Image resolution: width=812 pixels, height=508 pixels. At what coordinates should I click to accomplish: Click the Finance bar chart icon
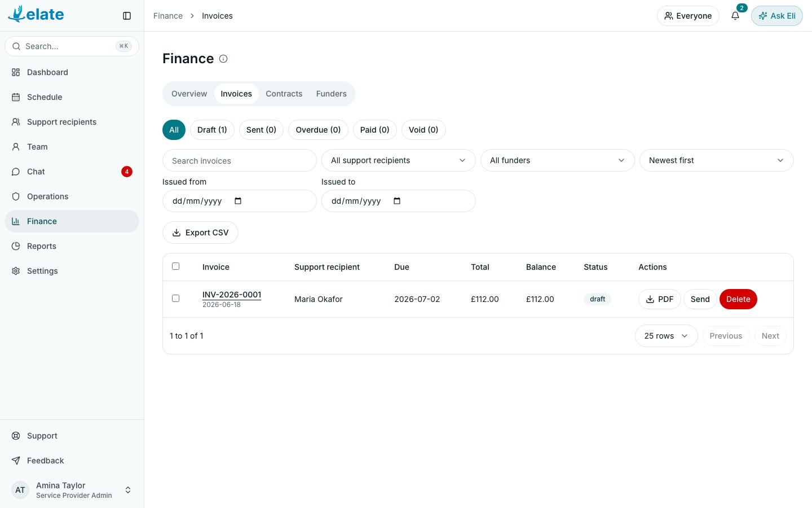(x=16, y=221)
